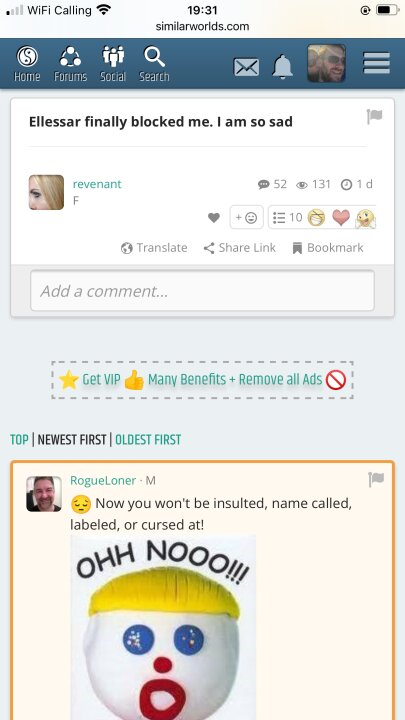Screen dimensions: 405x720
Task: Share Link for this post
Action: coord(240,248)
